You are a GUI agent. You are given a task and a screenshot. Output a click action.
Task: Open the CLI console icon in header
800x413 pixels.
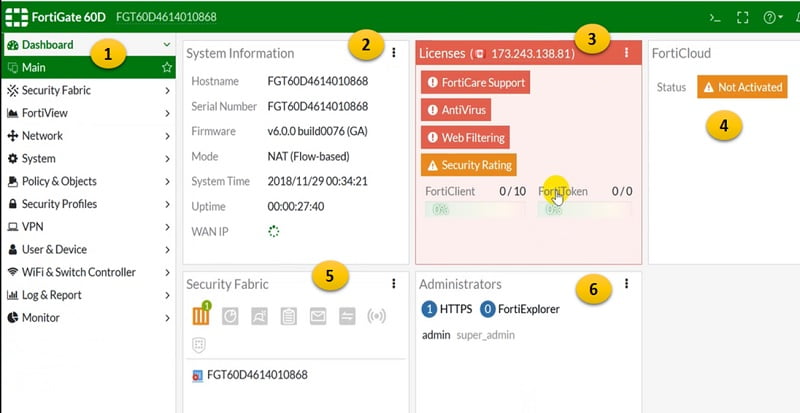(x=715, y=17)
